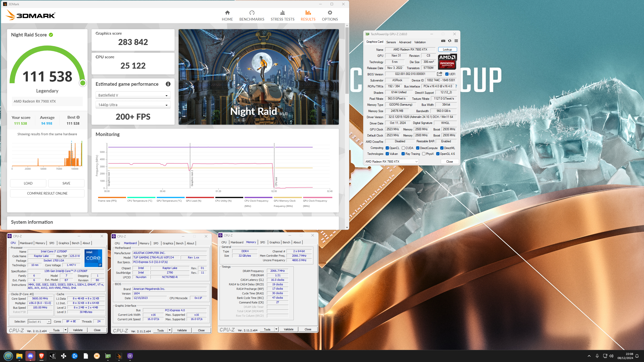Click the LOAD button in 3DMark

point(28,183)
